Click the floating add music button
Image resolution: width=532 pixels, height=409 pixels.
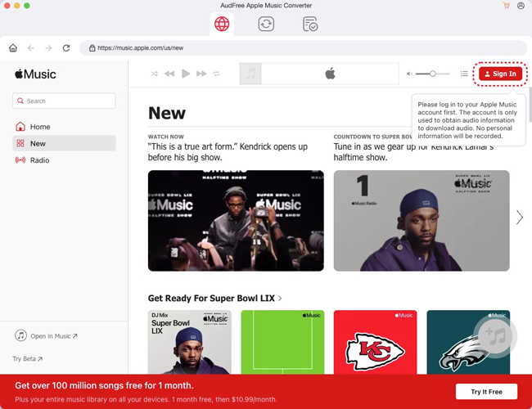click(x=495, y=335)
